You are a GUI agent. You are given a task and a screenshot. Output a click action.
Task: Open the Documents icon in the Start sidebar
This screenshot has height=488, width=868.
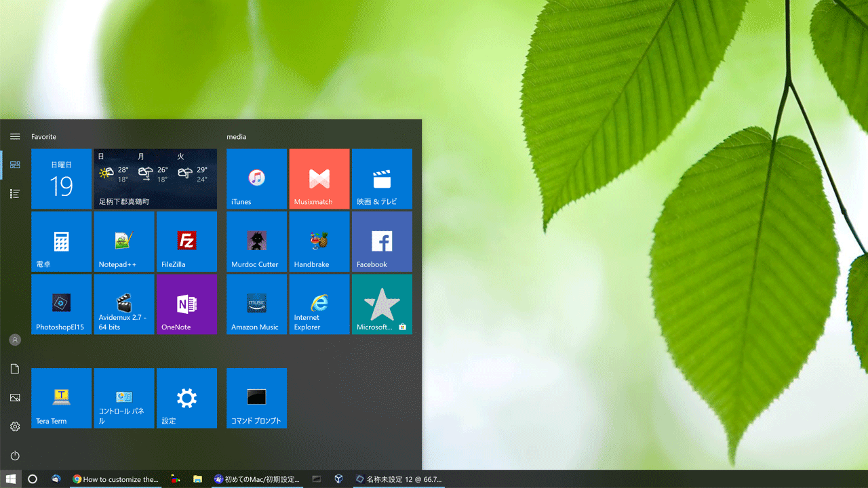coord(15,369)
